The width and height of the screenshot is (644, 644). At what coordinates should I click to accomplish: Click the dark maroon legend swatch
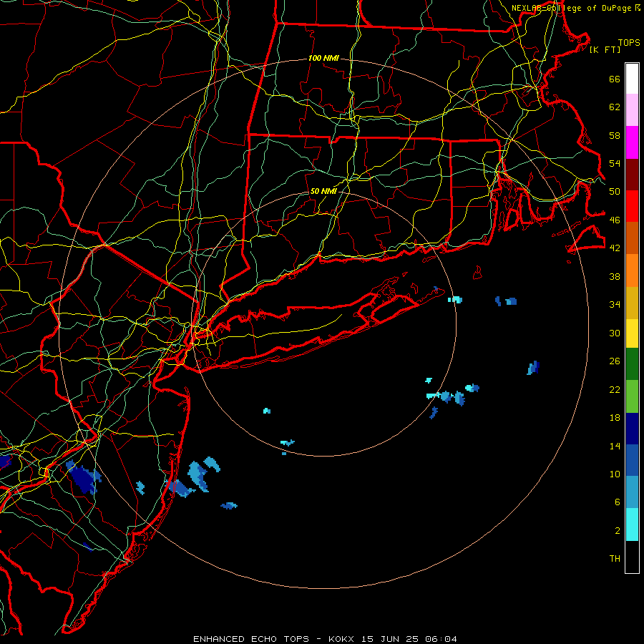[x=632, y=175]
